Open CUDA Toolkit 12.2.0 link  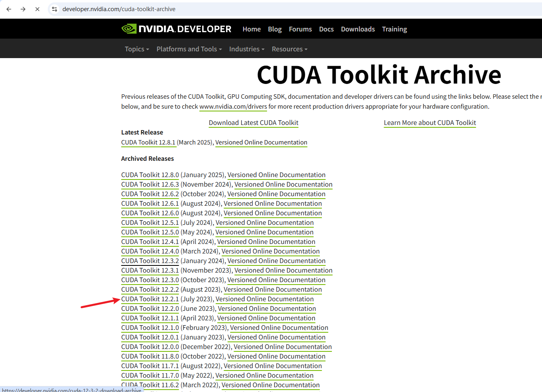(150, 308)
